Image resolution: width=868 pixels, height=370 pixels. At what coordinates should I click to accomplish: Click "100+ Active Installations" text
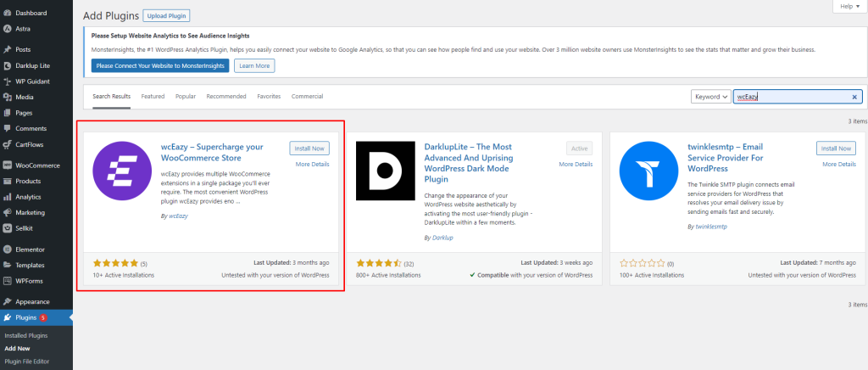point(652,275)
